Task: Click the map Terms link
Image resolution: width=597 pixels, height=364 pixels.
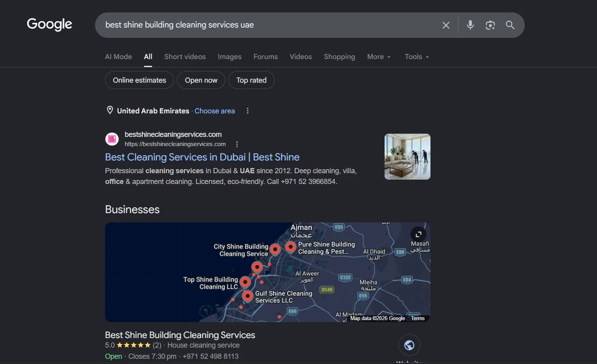Action: (418, 318)
